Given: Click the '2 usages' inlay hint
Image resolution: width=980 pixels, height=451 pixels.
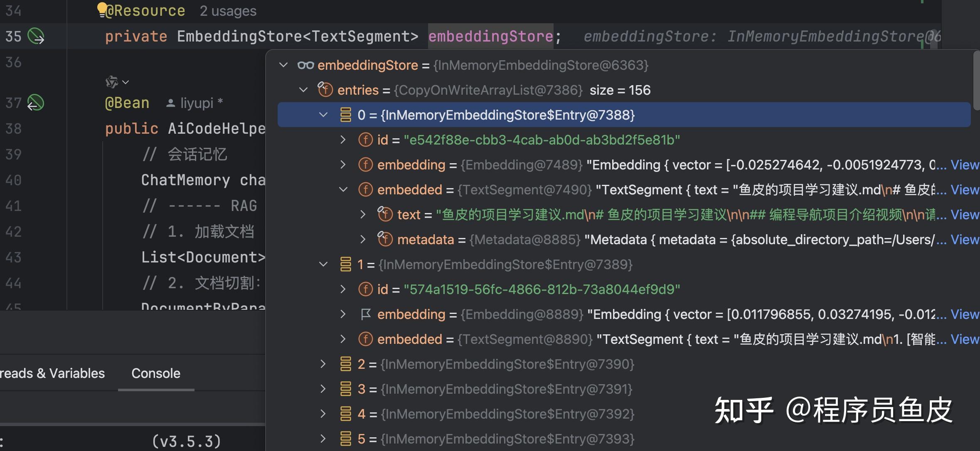Looking at the screenshot, I should point(228,11).
